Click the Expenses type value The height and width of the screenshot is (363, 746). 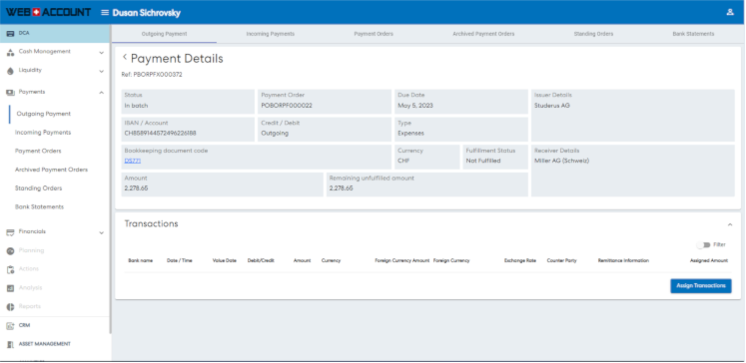click(411, 134)
